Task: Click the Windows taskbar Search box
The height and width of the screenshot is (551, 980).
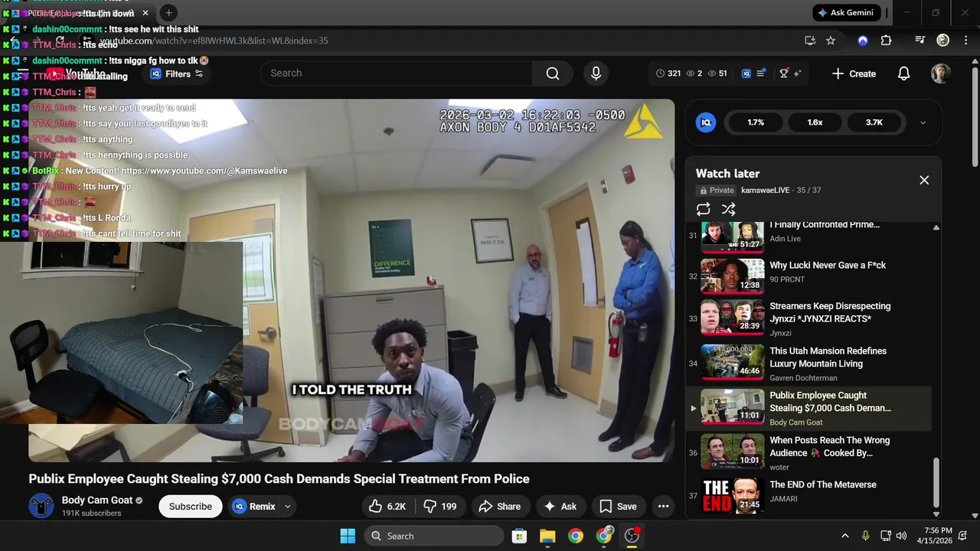Action: pyautogui.click(x=435, y=536)
